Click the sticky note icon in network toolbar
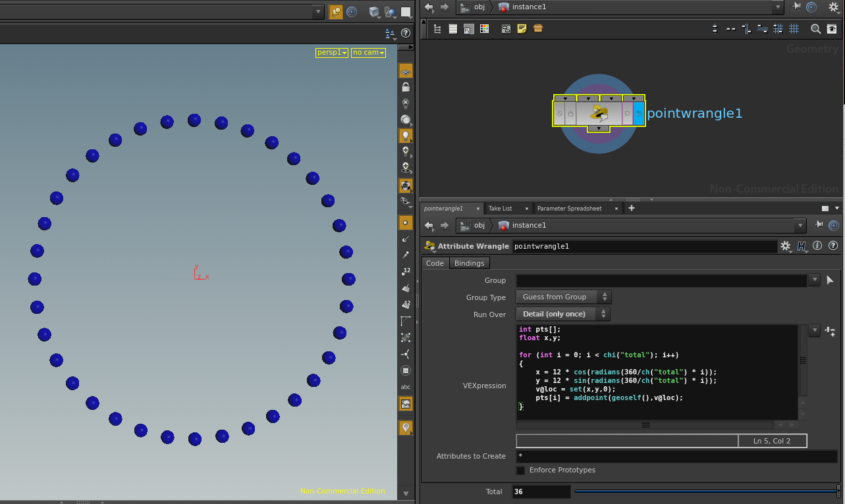845x504 pixels. pyautogui.click(x=522, y=29)
